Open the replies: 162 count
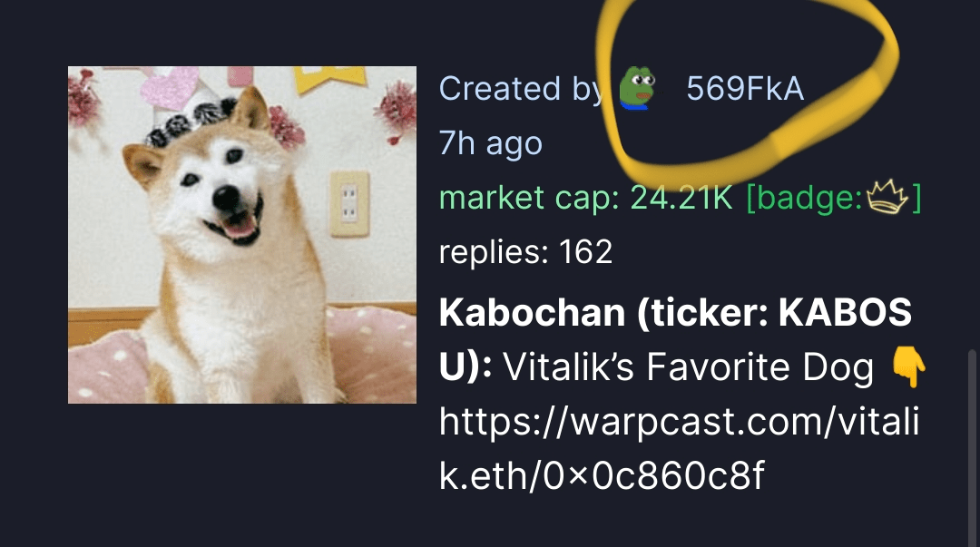Screen dimensions: 980x547 coord(525,252)
